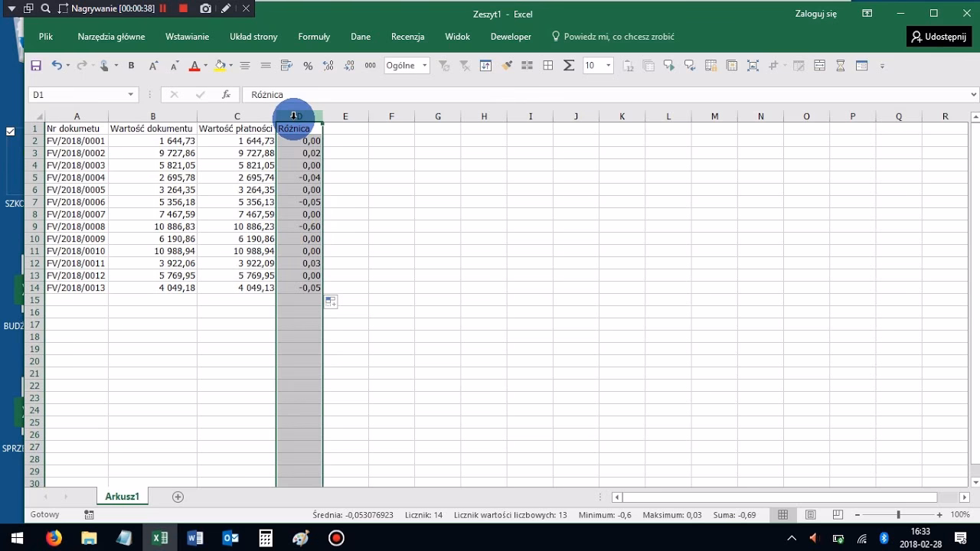980x551 pixels.
Task: Apply percent style with the % icon
Action: (x=308, y=66)
